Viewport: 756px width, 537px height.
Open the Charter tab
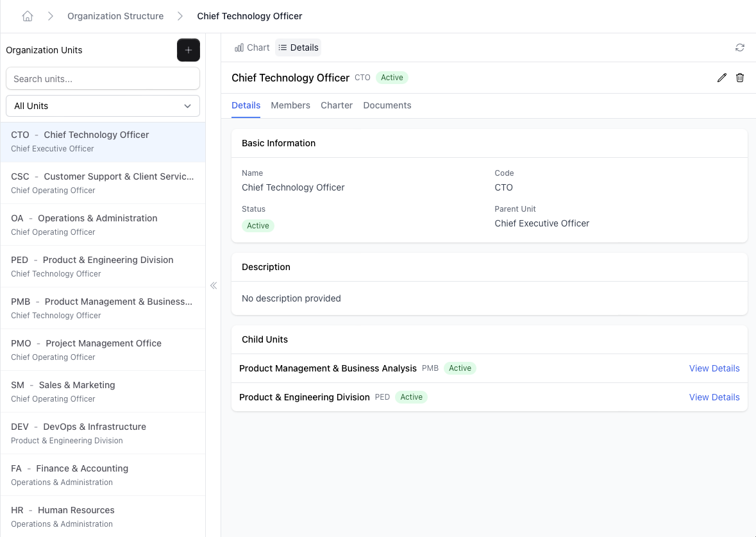[x=337, y=105]
